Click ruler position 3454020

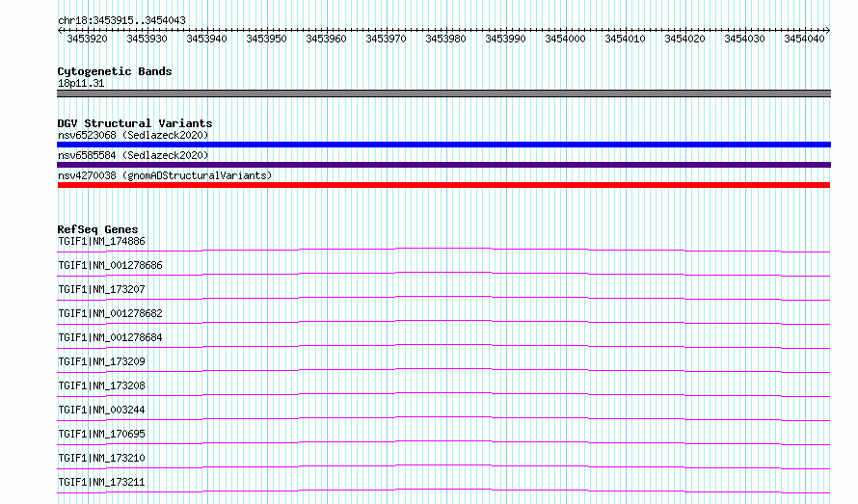pos(684,39)
